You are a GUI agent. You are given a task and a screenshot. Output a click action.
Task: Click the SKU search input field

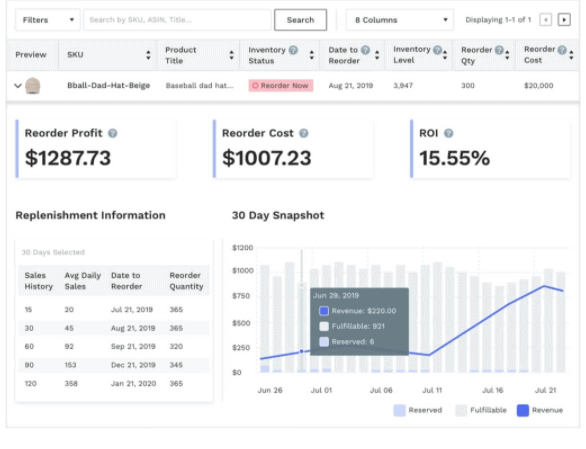(177, 20)
